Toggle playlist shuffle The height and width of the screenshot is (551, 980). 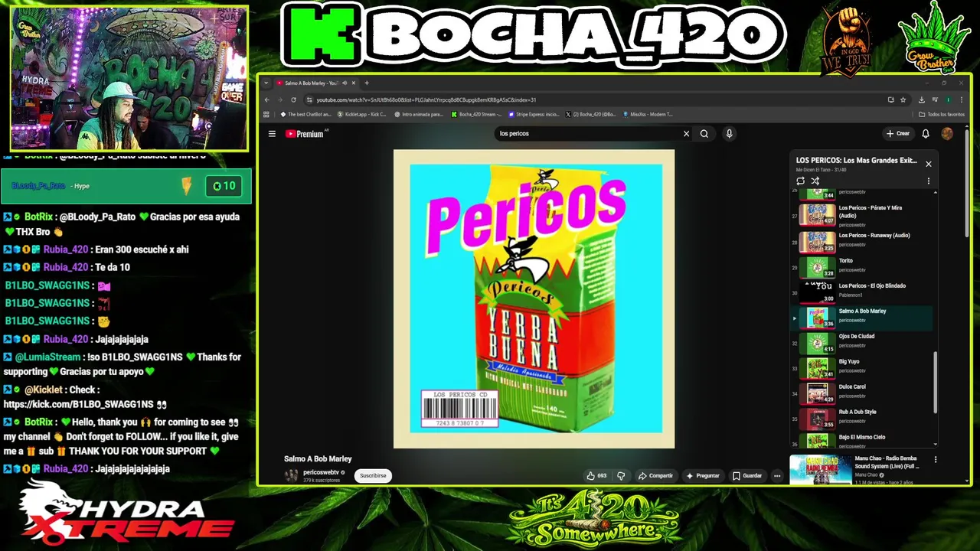tap(815, 181)
